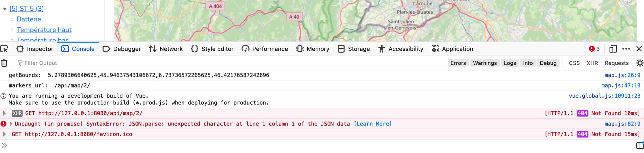Viewport: 644px width, 153px height.
Task: Open console settings gear
Action: (640, 63)
